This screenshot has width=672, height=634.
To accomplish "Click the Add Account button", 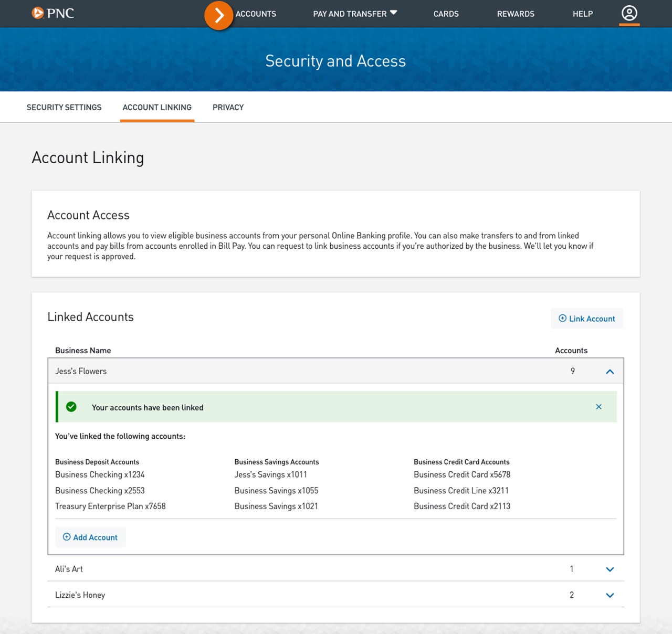I will coord(90,536).
